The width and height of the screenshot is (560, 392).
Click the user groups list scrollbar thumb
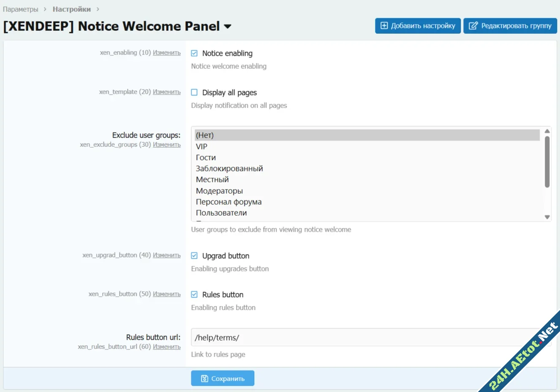tap(547, 162)
